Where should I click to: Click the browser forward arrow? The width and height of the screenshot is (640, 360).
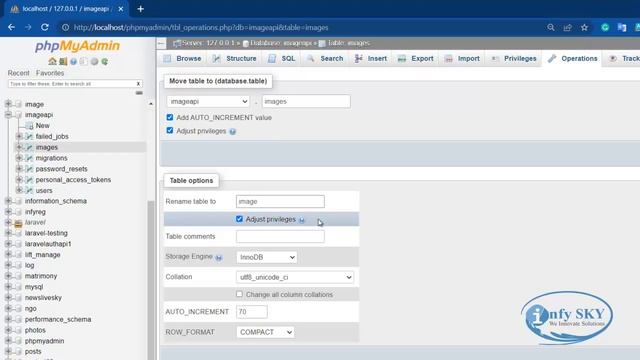(x=28, y=27)
